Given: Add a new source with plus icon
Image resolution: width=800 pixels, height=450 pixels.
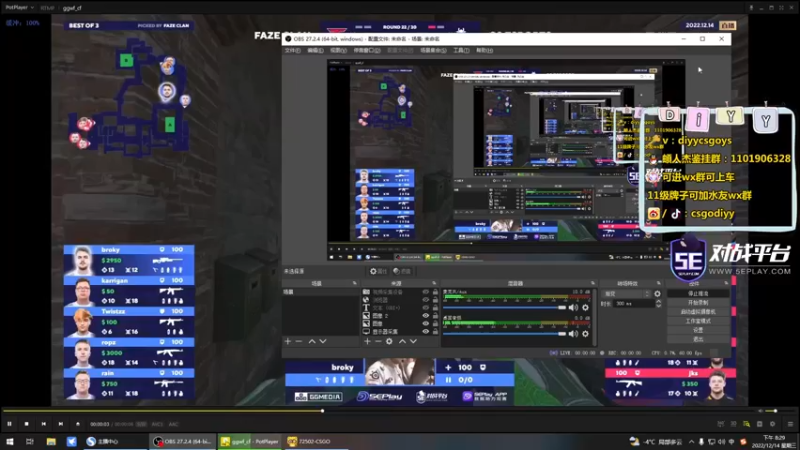Looking at the screenshot, I should (367, 341).
